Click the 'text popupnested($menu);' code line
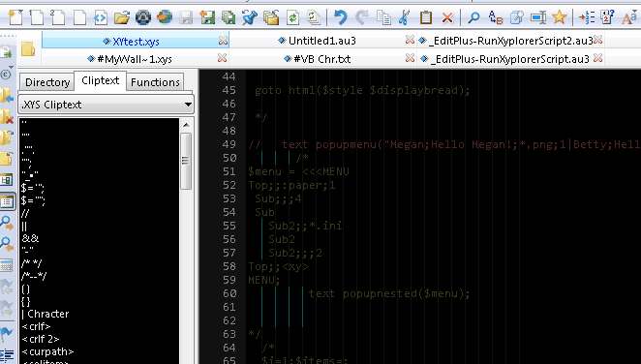The width and height of the screenshot is (641, 364). (x=389, y=293)
